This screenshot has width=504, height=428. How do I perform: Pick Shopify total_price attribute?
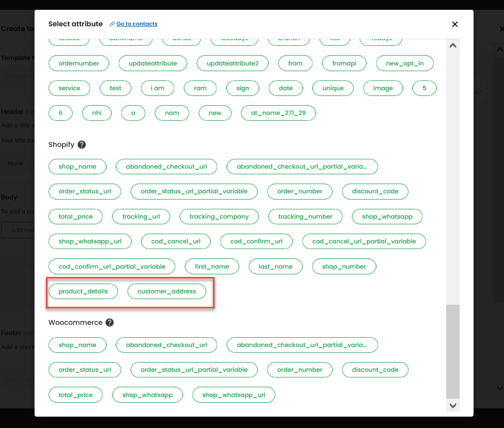pos(75,217)
